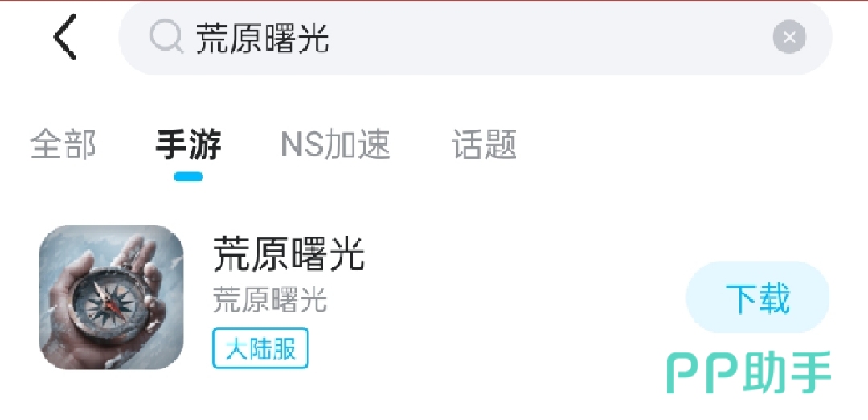Switch to the 话题 tab

point(485,145)
